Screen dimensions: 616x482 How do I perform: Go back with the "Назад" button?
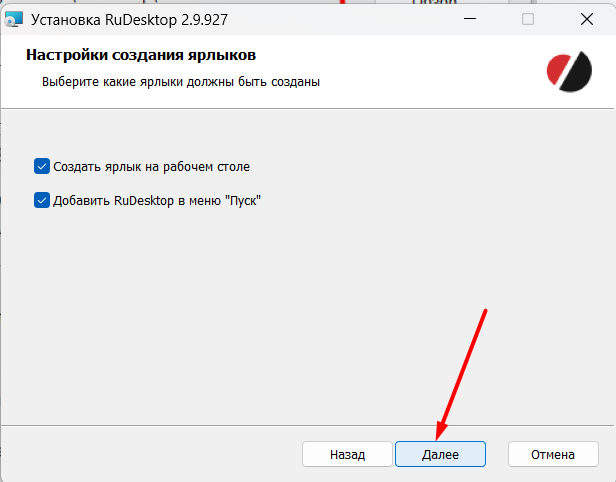click(x=347, y=454)
